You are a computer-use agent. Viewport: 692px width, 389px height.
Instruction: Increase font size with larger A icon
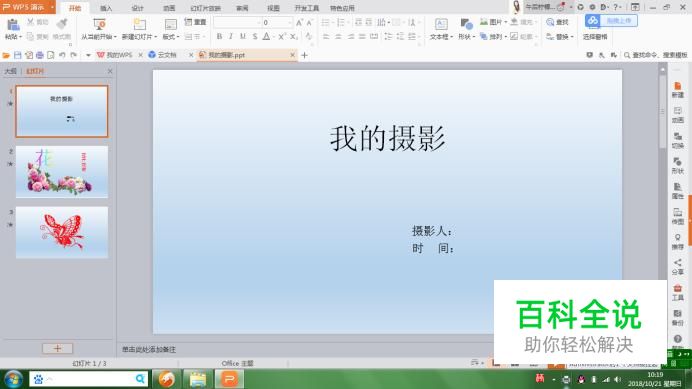pyautogui.click(x=299, y=23)
